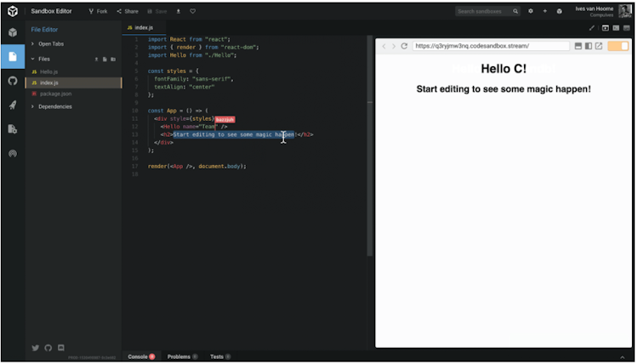Open the Deployment rocket panel
Viewport: 638px width, 364px height.
tap(13, 105)
